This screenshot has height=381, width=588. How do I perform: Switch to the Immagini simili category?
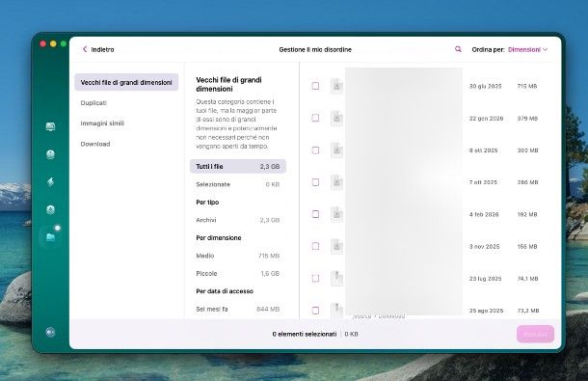click(102, 123)
